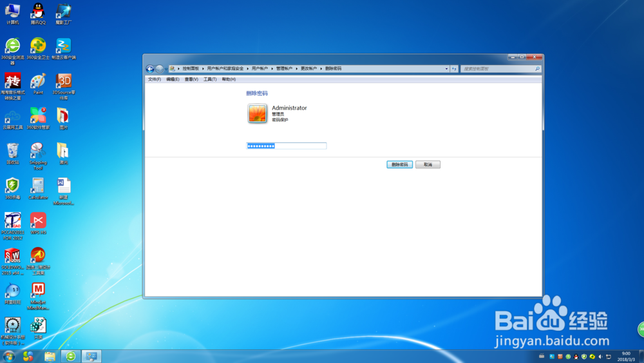Click the 删除密码 button
The height and width of the screenshot is (363, 644).
click(x=400, y=164)
